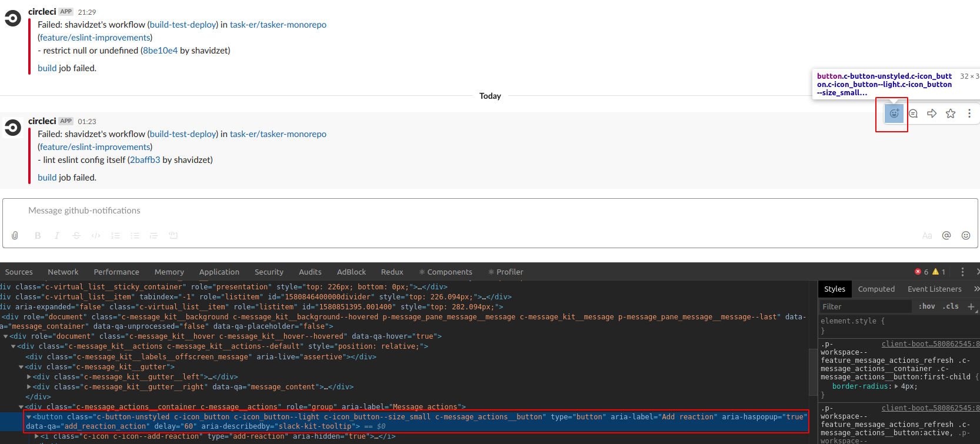Expand border-radius shorthand triangle
Image resolution: width=980 pixels, height=444 pixels.
896,386
